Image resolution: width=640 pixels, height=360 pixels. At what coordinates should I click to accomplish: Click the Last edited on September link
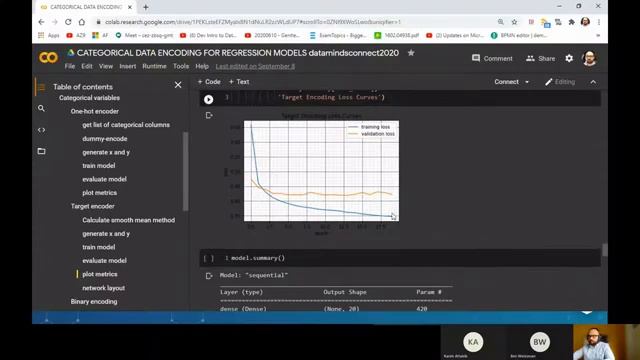[x=255, y=66]
